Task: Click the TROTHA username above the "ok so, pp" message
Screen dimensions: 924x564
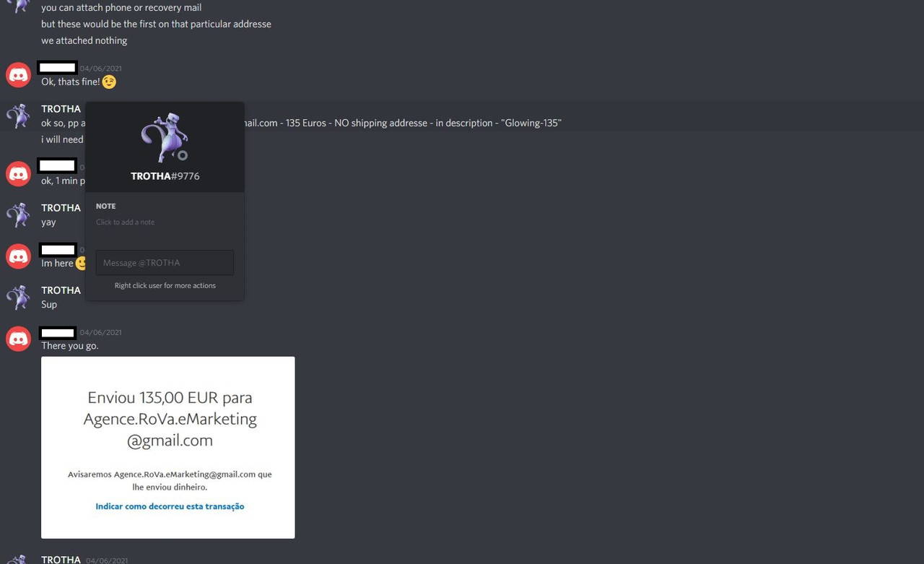Action: (61, 109)
